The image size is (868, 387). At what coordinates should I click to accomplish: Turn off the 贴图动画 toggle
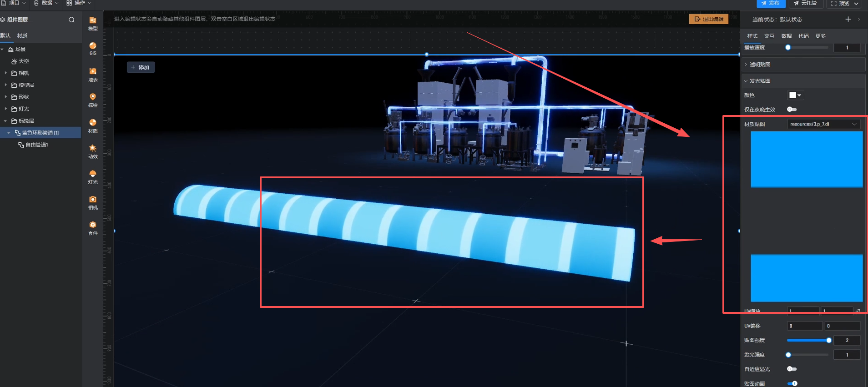tap(792, 383)
